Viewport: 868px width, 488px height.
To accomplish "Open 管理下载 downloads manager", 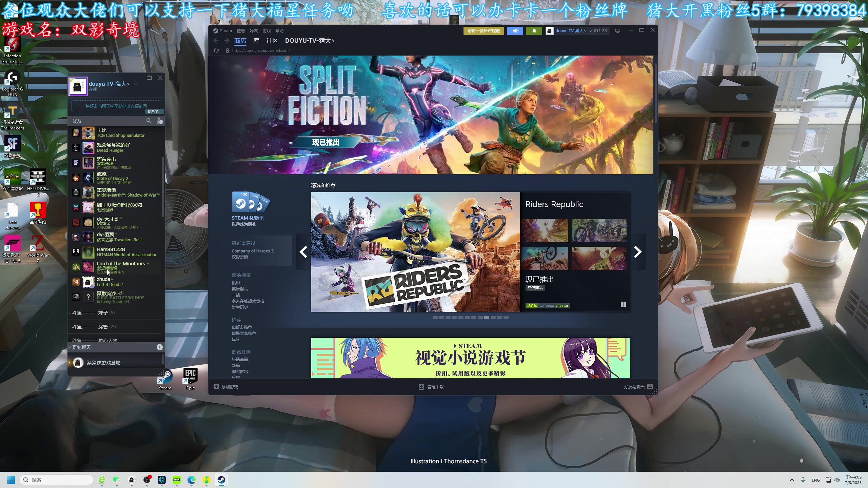I will 431,387.
